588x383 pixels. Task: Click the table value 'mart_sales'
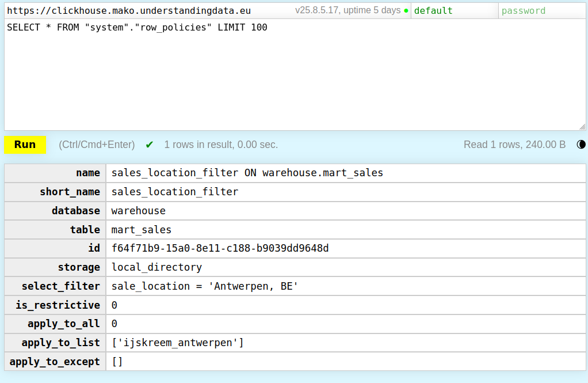(x=142, y=230)
